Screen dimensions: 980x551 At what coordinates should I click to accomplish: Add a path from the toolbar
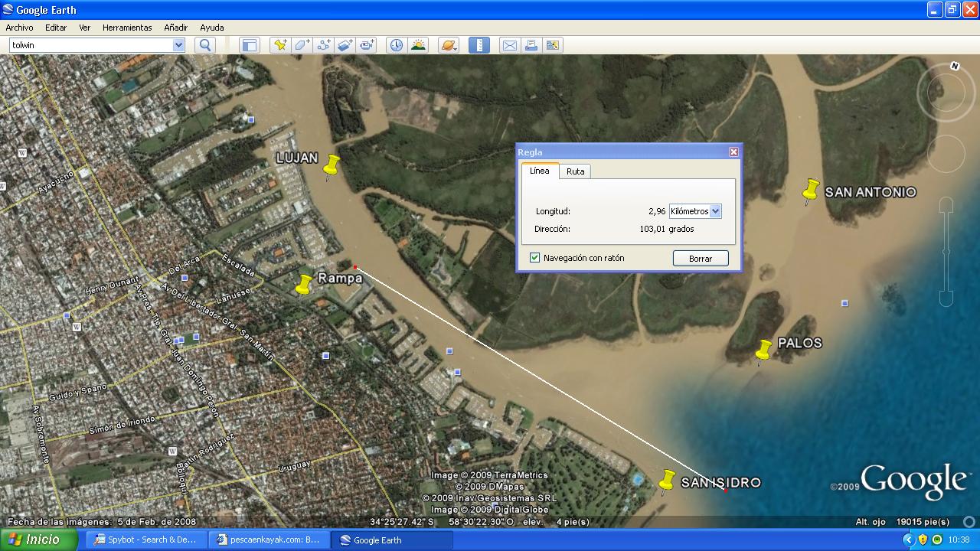click(x=324, y=45)
